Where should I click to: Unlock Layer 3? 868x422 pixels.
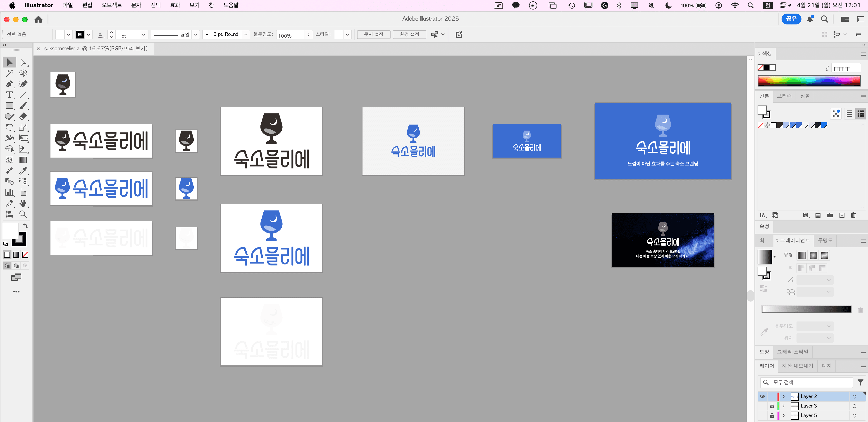pos(772,406)
